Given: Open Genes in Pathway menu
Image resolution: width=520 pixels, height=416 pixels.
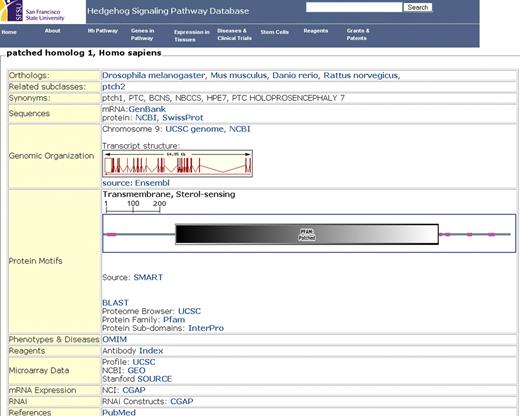Looking at the screenshot, I should pyautogui.click(x=142, y=34).
